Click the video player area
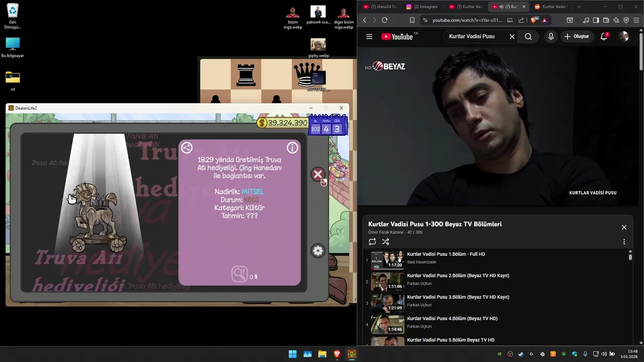644x362 pixels. click(497, 127)
